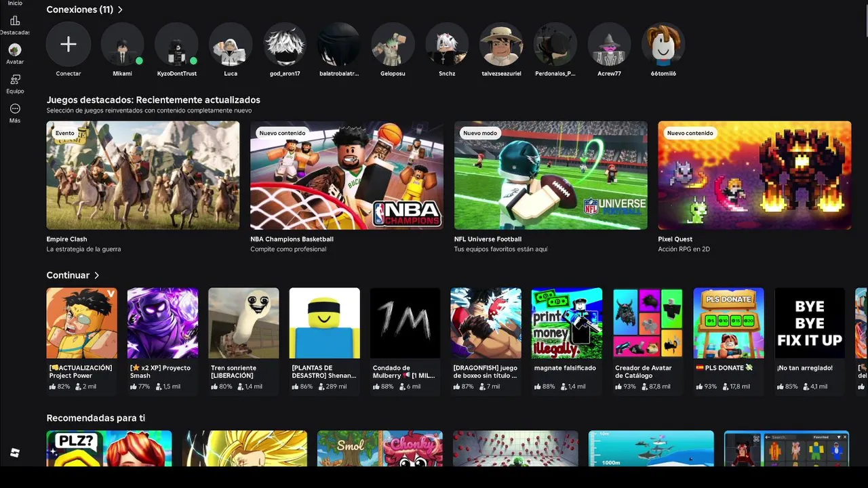Open the NBA Champions Basketball thumbnail

point(347,176)
